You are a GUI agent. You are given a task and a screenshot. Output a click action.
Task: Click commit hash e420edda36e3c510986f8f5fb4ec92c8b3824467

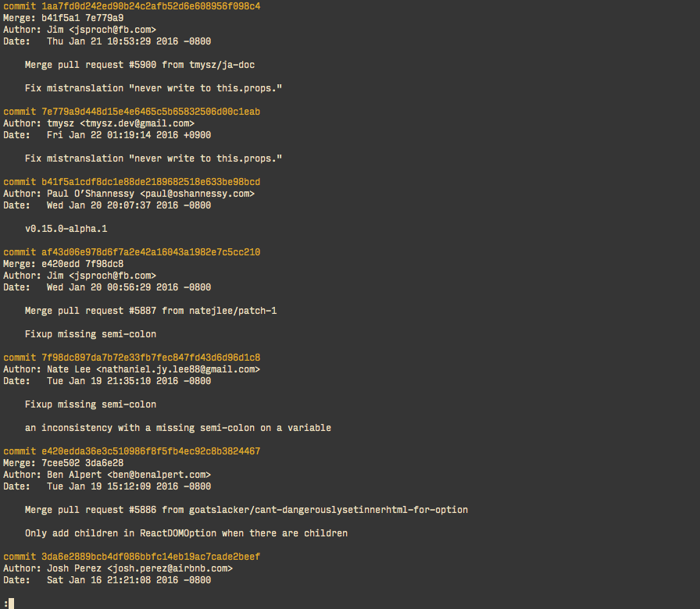tap(151, 451)
